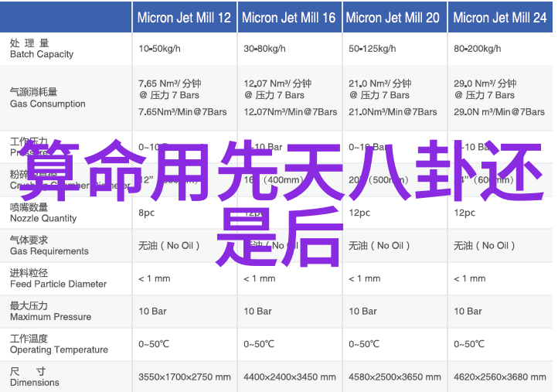The width and height of the screenshot is (558, 392).
Task: Select the Feed Particle Diameter row label
Action: (x=58, y=278)
